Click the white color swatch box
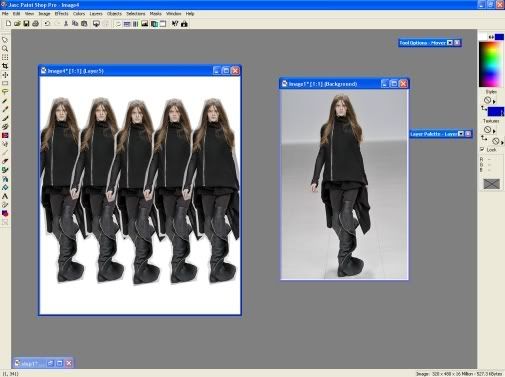 483,37
